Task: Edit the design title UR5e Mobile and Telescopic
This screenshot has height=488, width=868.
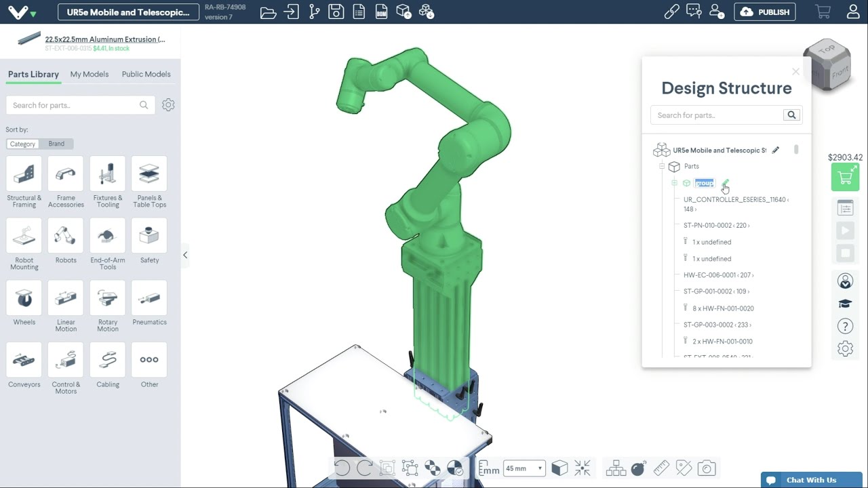Action: point(128,12)
